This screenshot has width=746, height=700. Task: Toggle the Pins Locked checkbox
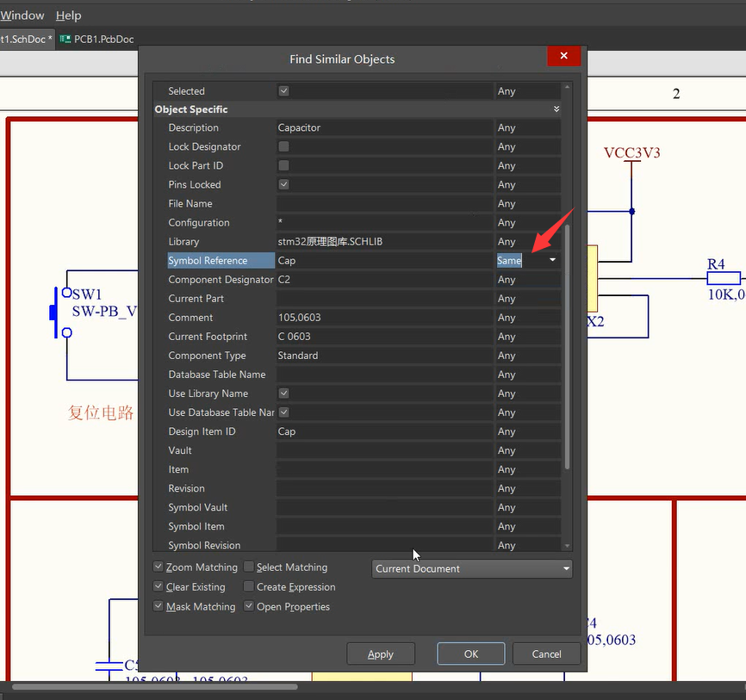pos(283,184)
